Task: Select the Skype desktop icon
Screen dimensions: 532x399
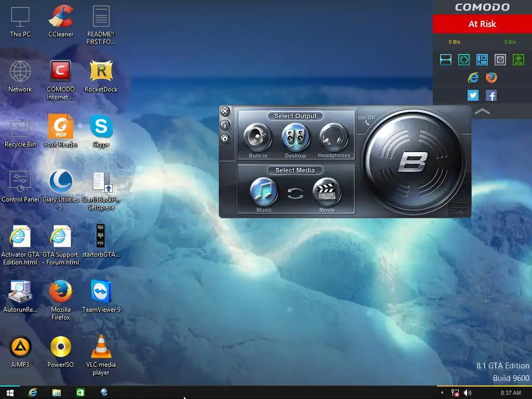Action: [x=101, y=131]
